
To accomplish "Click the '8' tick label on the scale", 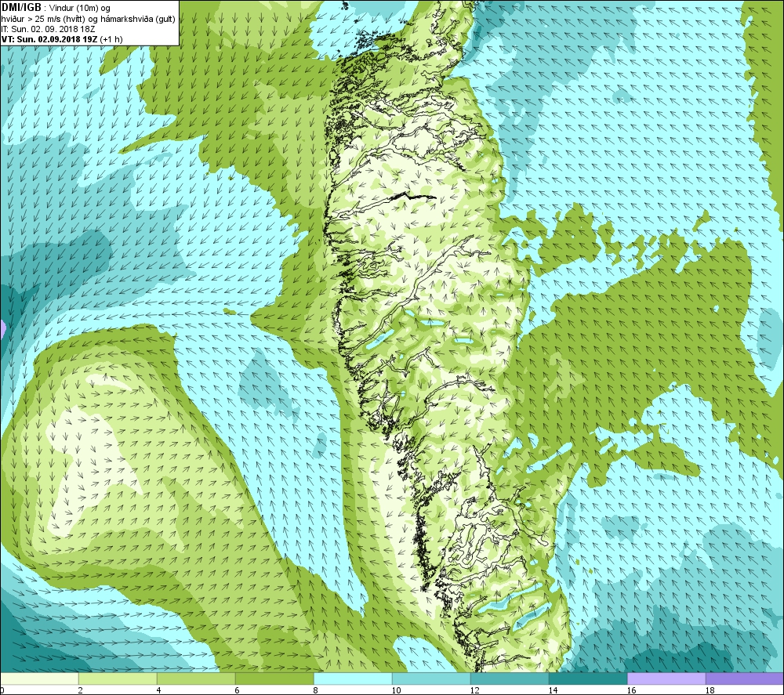I will tap(315, 690).
